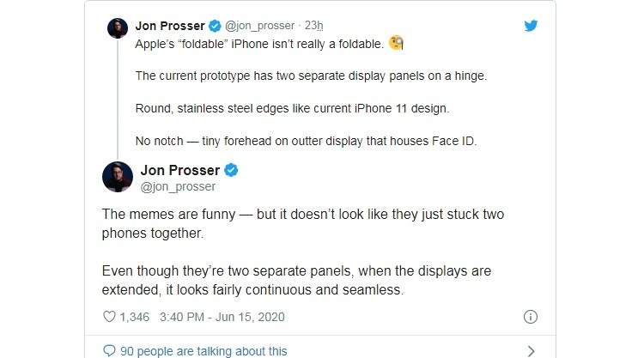644x358 pixels.
Task: Click the 1,346 likes count
Action: click(x=134, y=317)
